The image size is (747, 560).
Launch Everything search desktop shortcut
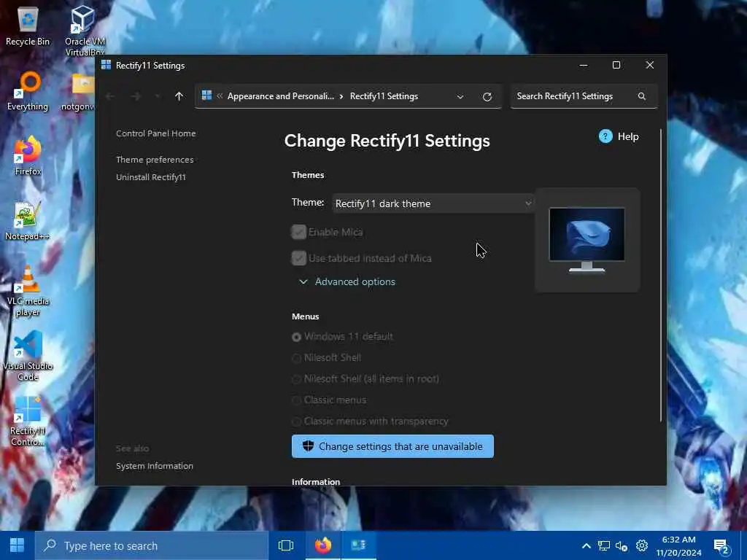[28, 90]
